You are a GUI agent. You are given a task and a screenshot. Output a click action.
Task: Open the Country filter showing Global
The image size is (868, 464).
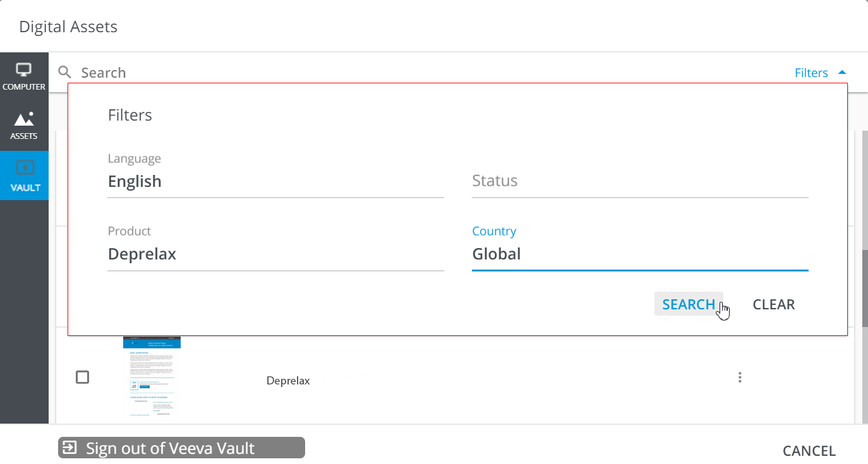tap(639, 254)
